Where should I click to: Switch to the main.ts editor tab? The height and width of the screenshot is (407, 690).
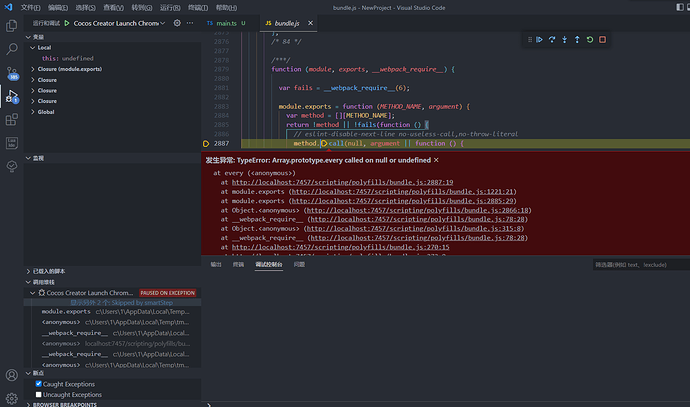[x=227, y=22]
